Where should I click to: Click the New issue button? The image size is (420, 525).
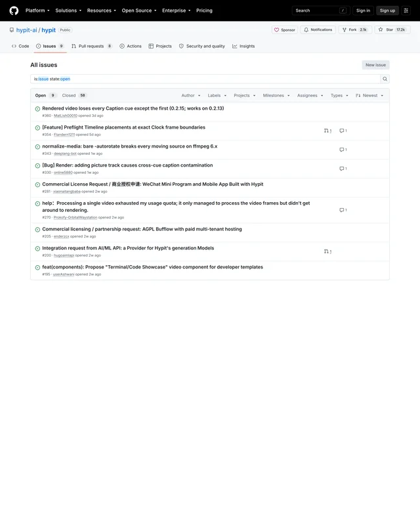pyautogui.click(x=375, y=65)
